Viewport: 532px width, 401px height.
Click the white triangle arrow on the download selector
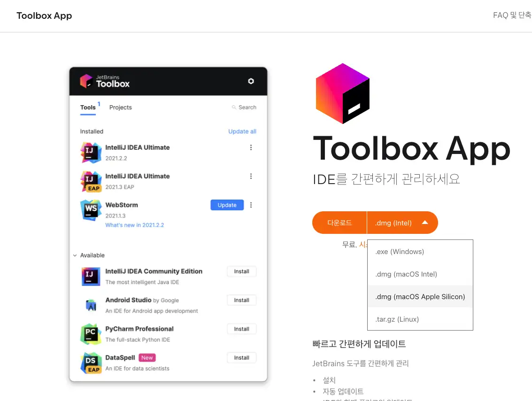(x=425, y=223)
